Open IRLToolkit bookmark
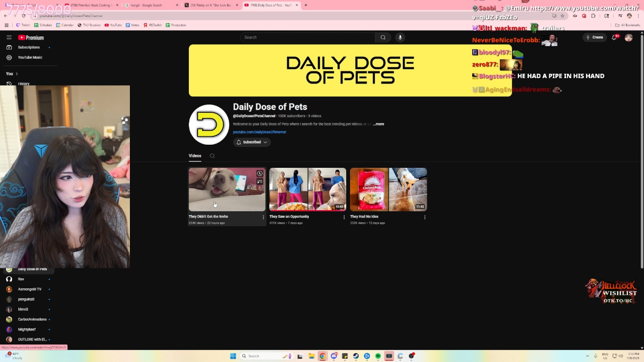The height and width of the screenshot is (362, 644). 152,25
